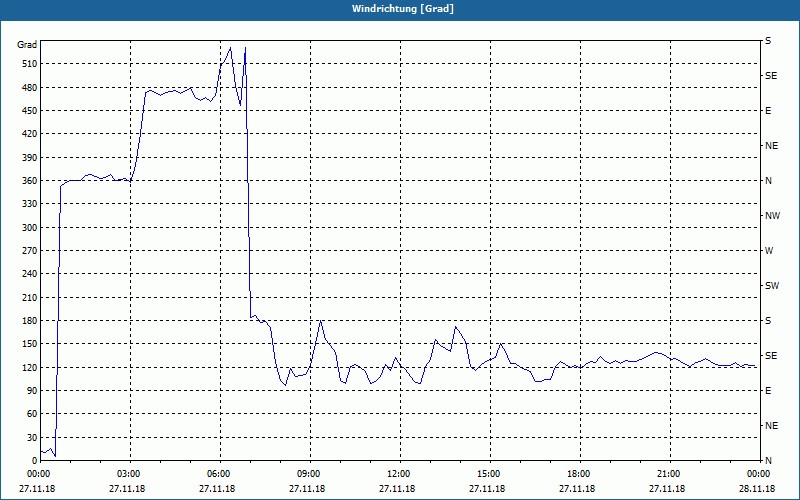Click the 27.11.18 date under 12:00

[396, 489]
